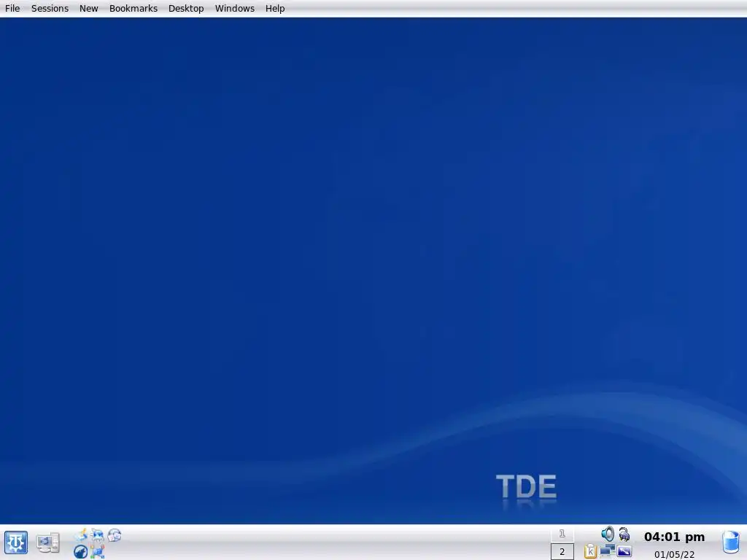Open the New menu
This screenshot has width=747, height=560.
[x=88, y=9]
